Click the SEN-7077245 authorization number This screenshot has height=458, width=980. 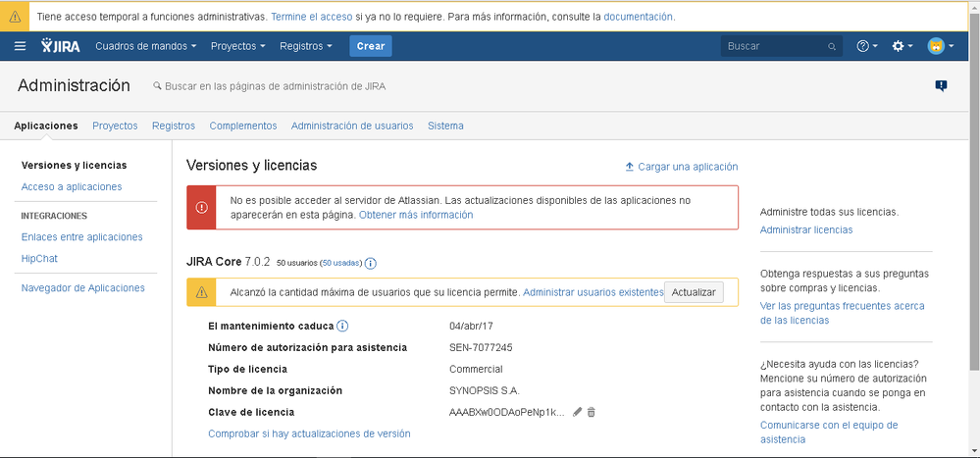coord(481,347)
